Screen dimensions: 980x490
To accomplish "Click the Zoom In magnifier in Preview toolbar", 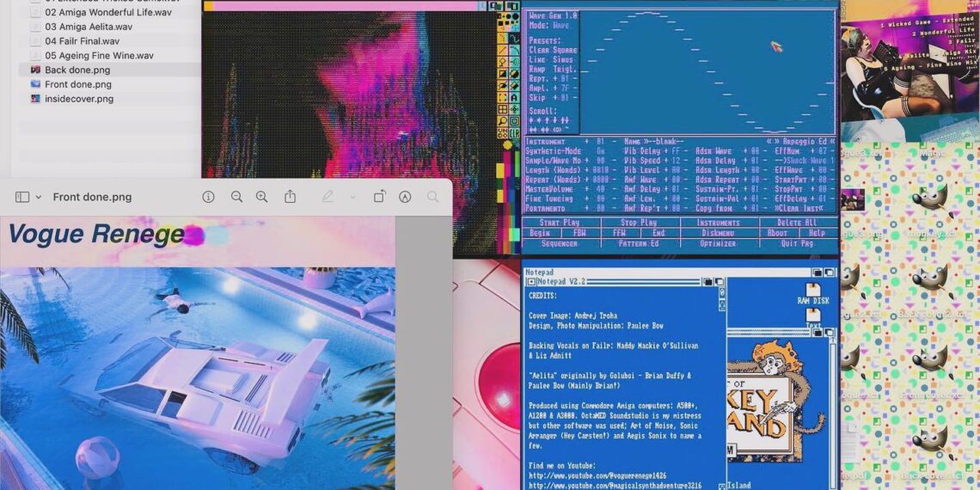I will click(x=261, y=197).
